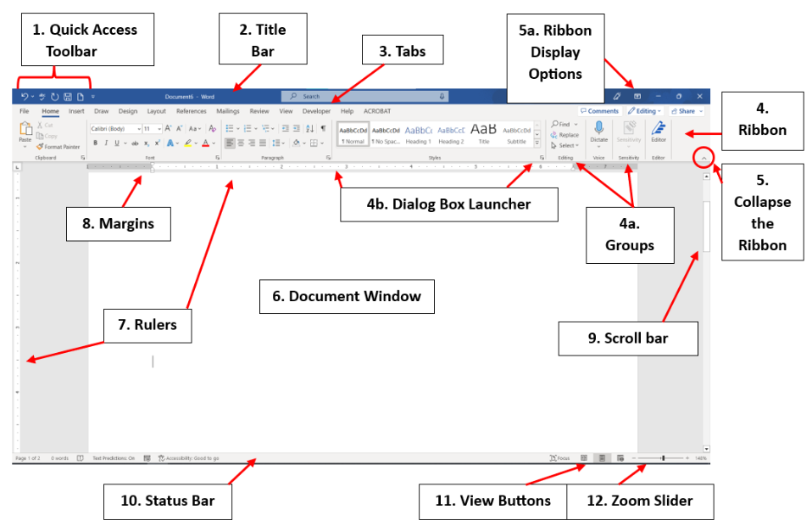Click the Share button

(x=687, y=111)
